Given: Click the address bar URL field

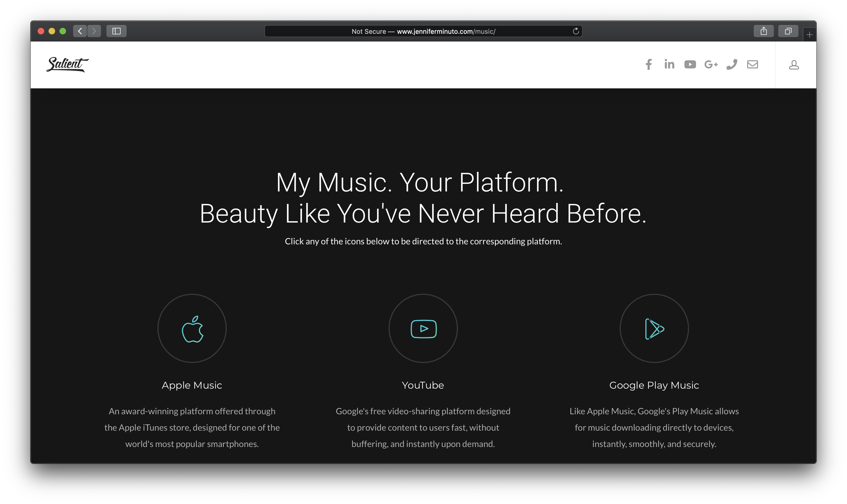Looking at the screenshot, I should click(423, 31).
